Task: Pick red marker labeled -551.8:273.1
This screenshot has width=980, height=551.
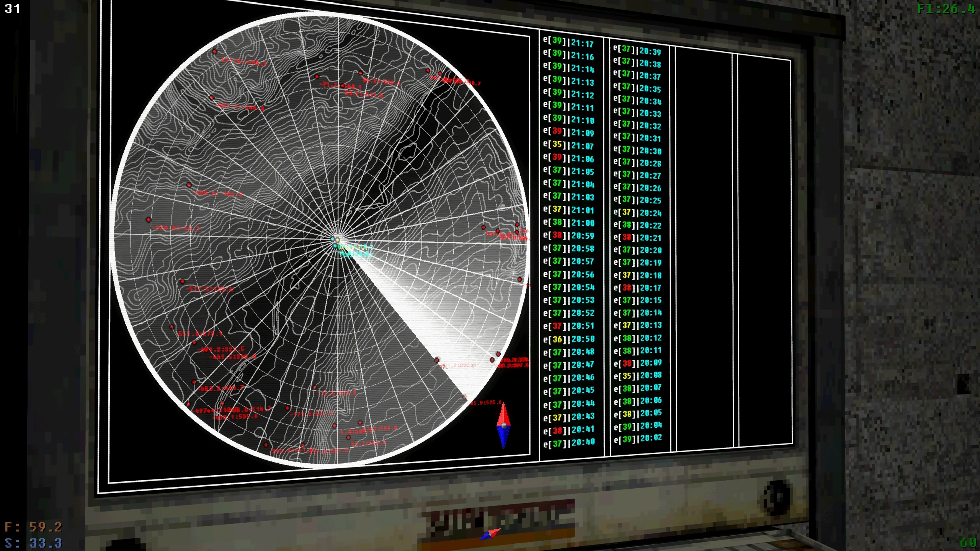Action: pyautogui.click(x=172, y=327)
